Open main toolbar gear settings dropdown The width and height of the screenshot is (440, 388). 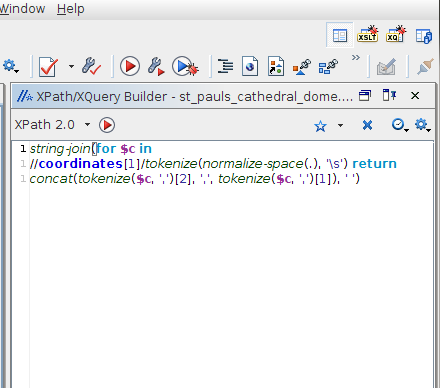pyautogui.click(x=11, y=66)
